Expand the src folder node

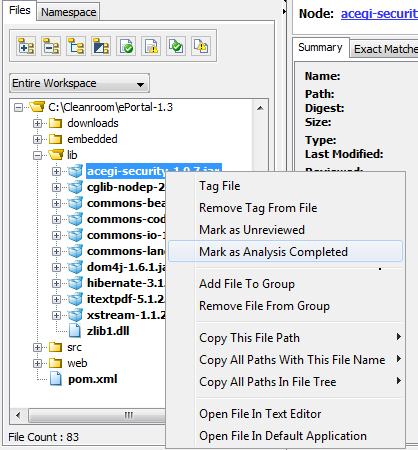pyautogui.click(x=37, y=347)
